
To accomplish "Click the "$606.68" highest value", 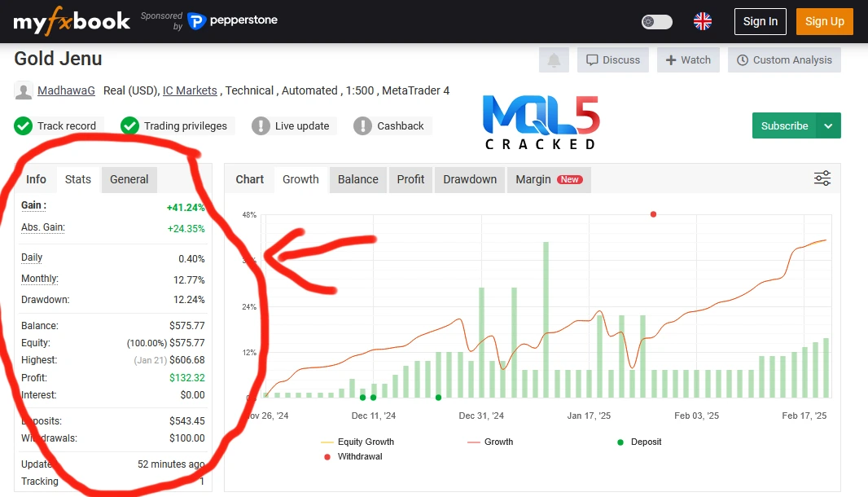I will (x=187, y=360).
